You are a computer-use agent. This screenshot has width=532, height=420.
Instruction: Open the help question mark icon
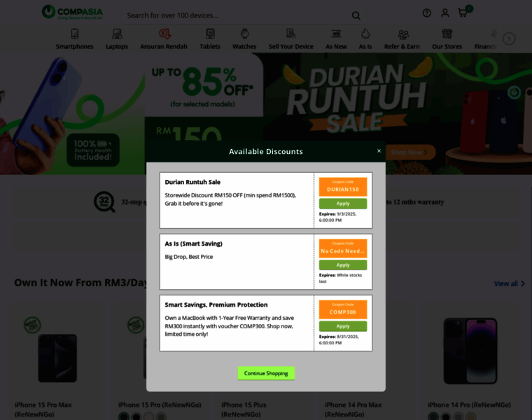pyautogui.click(x=426, y=13)
